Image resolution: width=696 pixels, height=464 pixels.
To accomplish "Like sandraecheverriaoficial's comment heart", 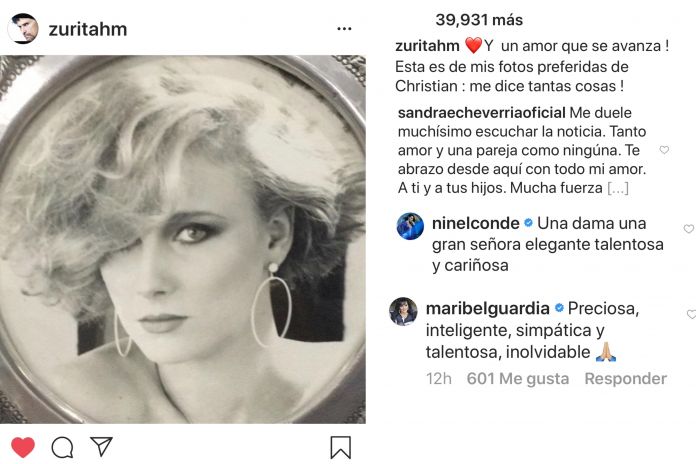I will [664, 150].
